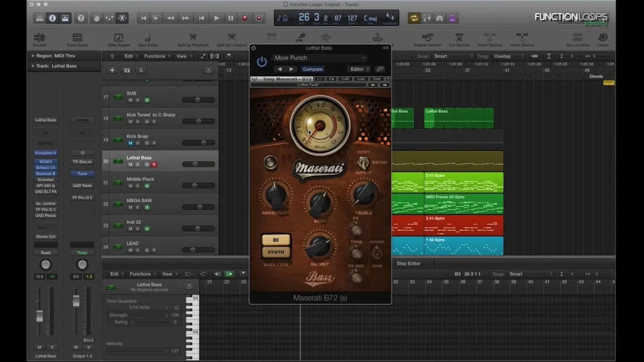
Task: Solo the MEGA SAW track
Action: coord(137,207)
